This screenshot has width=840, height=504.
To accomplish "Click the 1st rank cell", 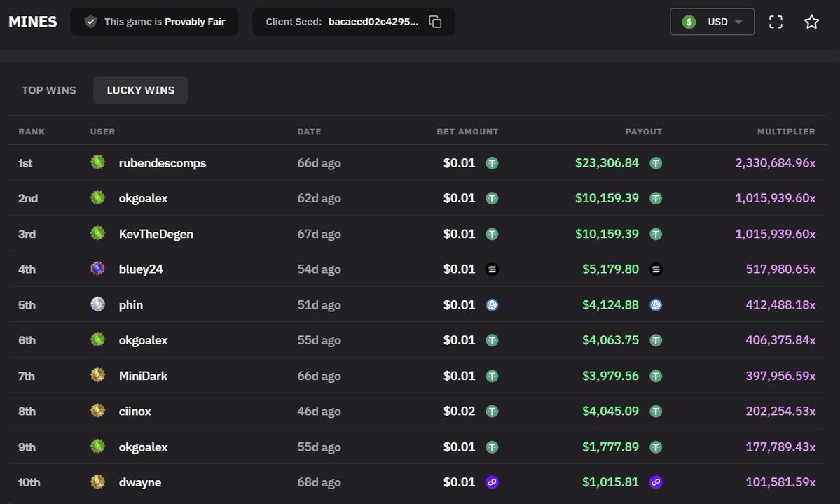I will 25,162.
